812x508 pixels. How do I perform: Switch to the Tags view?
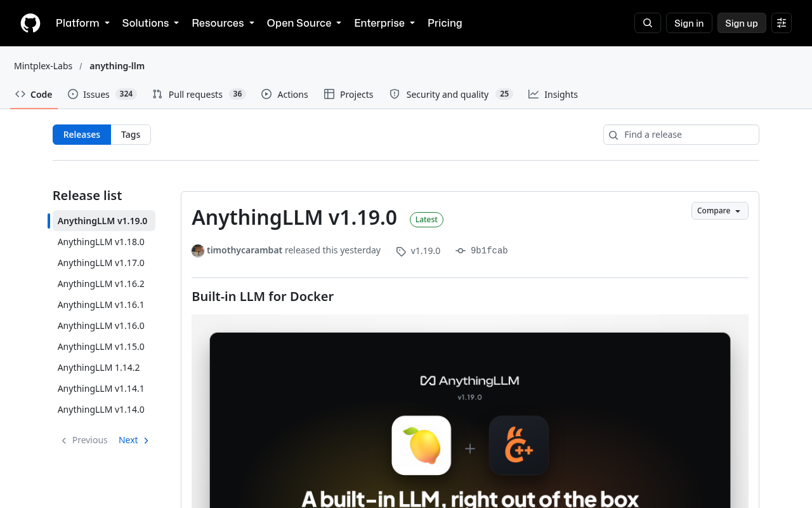click(131, 135)
